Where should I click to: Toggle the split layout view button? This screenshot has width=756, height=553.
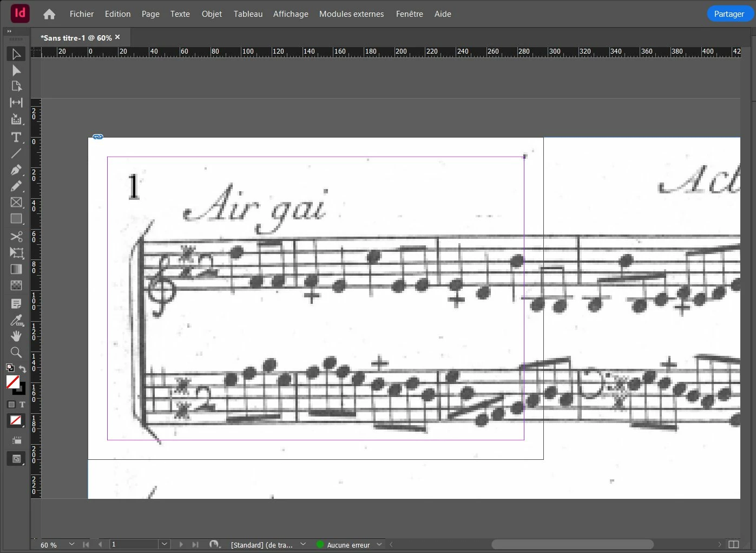pos(734,544)
